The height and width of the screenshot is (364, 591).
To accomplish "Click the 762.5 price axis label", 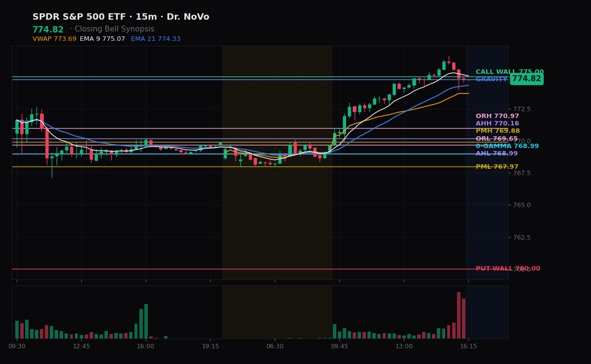I will pos(522,238).
